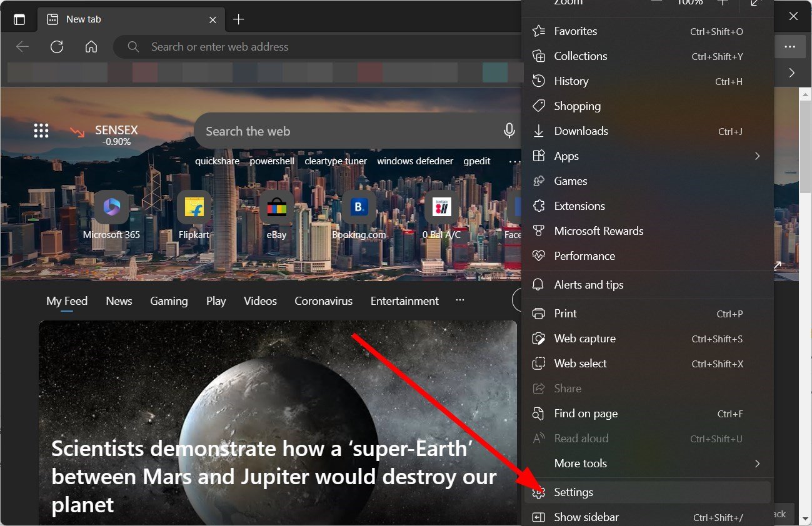The height and width of the screenshot is (526, 812).
Task: Click the Settings and more ellipsis button
Action: (x=790, y=47)
